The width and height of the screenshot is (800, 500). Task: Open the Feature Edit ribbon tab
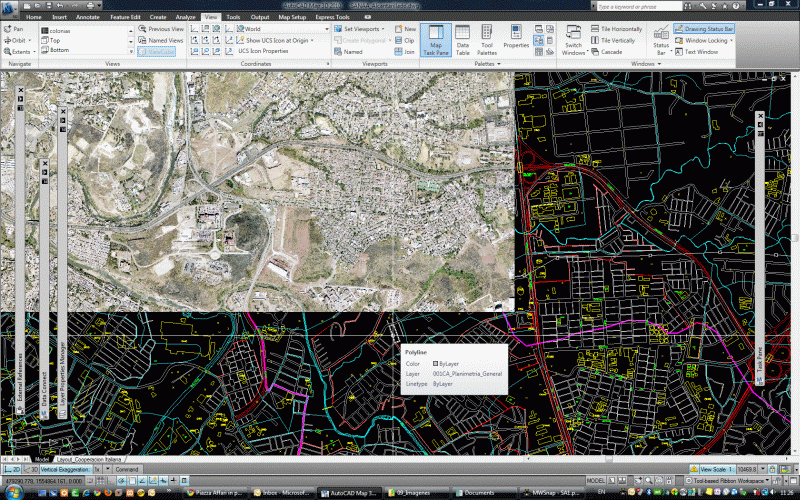pyautogui.click(x=125, y=17)
